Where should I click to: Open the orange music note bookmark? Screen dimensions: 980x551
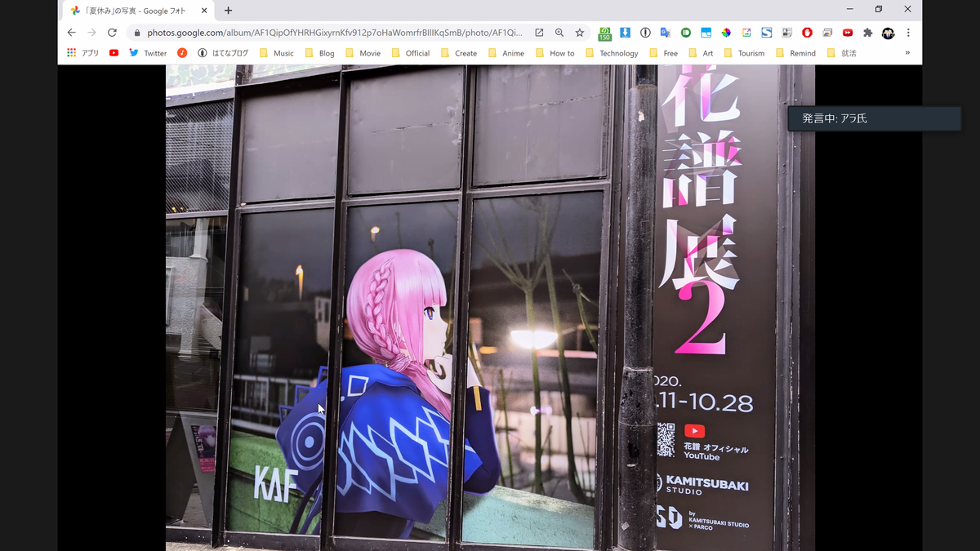[x=182, y=53]
